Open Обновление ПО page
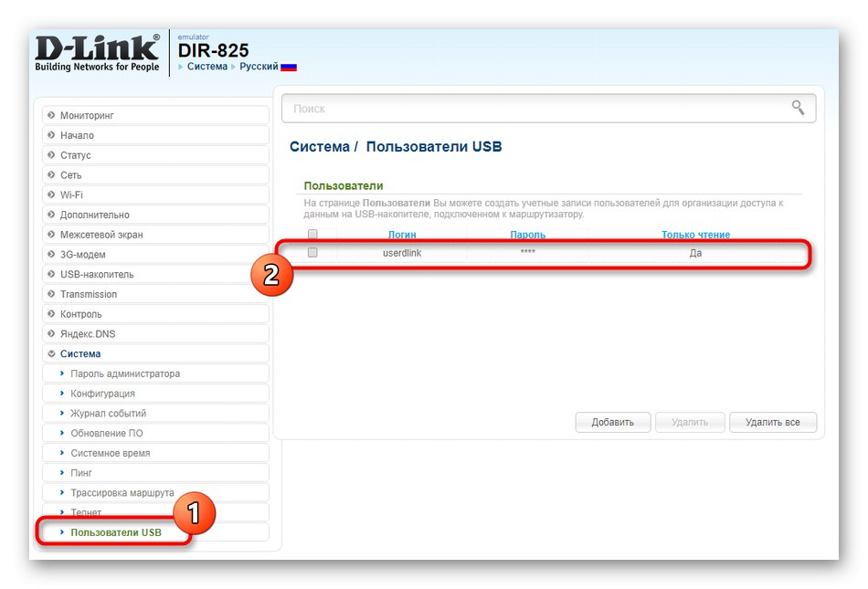This screenshot has width=868, height=589. pos(155,433)
